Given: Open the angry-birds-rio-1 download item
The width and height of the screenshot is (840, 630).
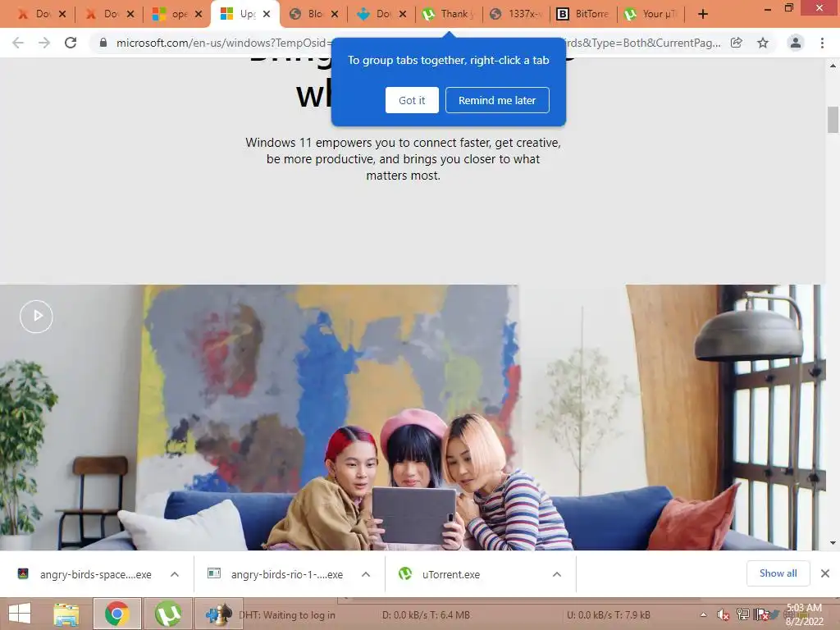Looking at the screenshot, I should (x=276, y=574).
